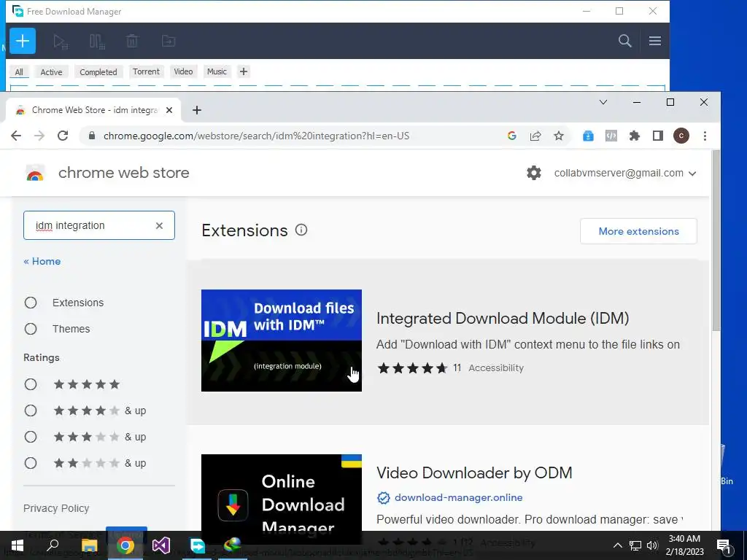Clear the web store search text
Viewport: 747px width, 560px height.
pos(159,225)
